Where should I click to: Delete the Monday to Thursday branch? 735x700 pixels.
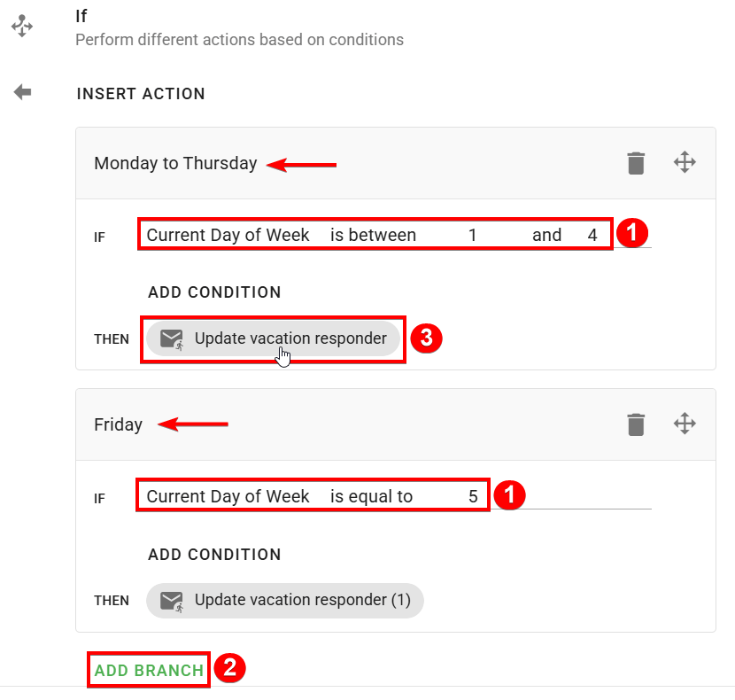[x=636, y=163]
